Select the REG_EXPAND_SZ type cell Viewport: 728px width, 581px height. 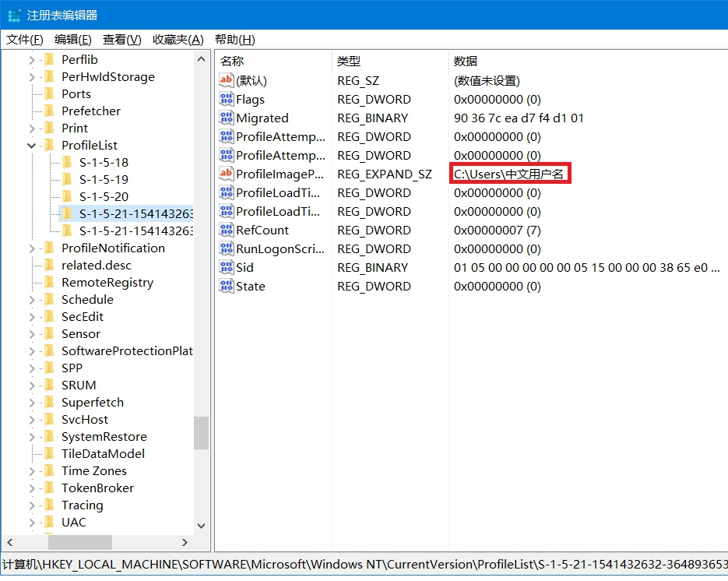coord(385,174)
